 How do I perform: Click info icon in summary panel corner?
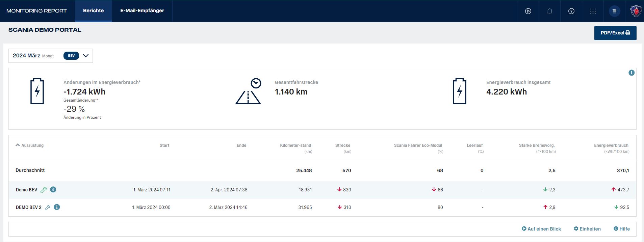[631, 73]
